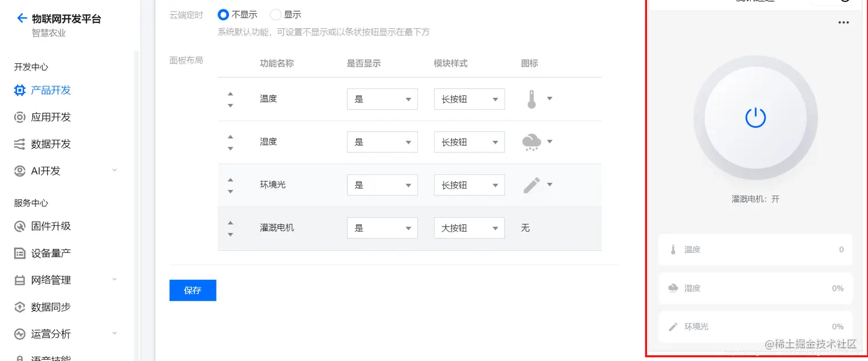
Task: Expand the 运营分析 submenu chevron
Action: pyautogui.click(x=114, y=333)
